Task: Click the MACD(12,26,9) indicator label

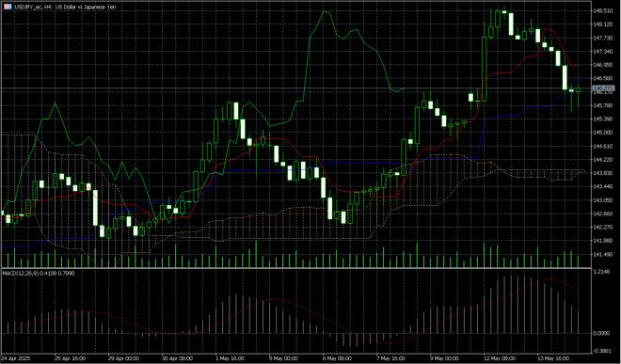Action: pos(38,273)
